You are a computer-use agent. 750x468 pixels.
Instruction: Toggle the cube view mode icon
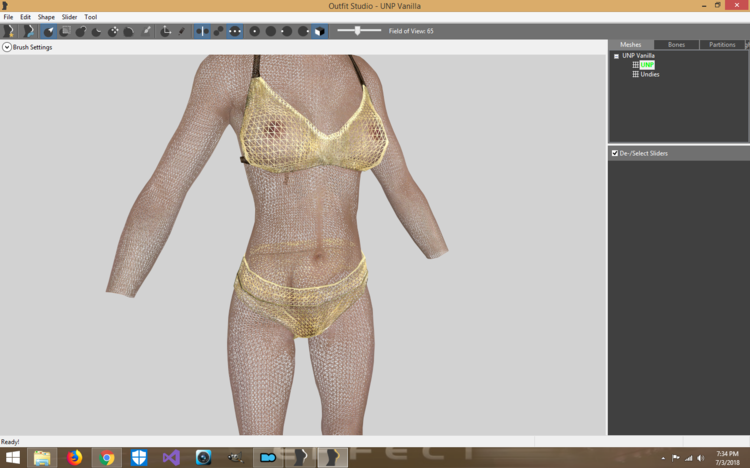pyautogui.click(x=320, y=31)
